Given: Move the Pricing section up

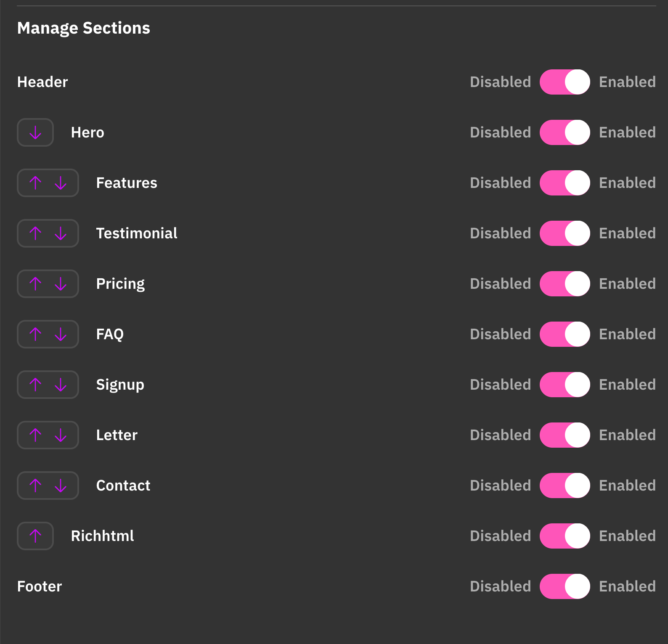Looking at the screenshot, I should tap(35, 284).
